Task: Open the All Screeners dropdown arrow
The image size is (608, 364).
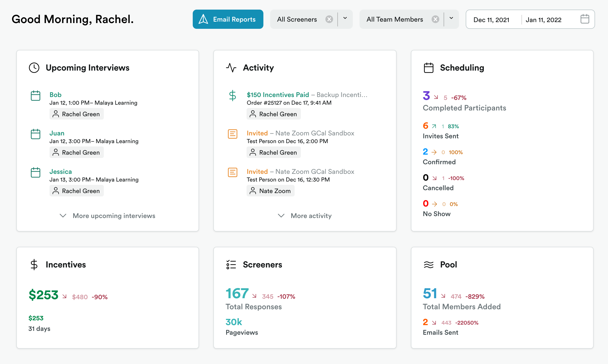Action: (345, 18)
